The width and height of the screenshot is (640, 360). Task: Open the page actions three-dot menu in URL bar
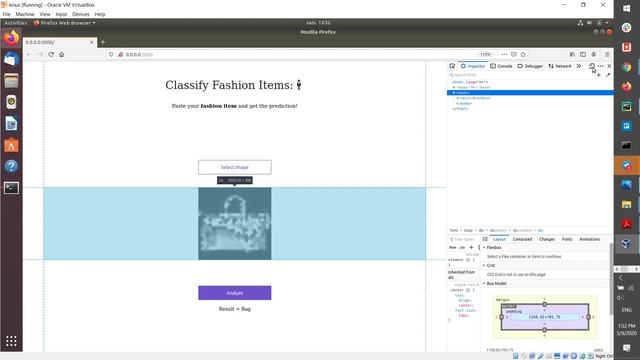click(x=504, y=54)
